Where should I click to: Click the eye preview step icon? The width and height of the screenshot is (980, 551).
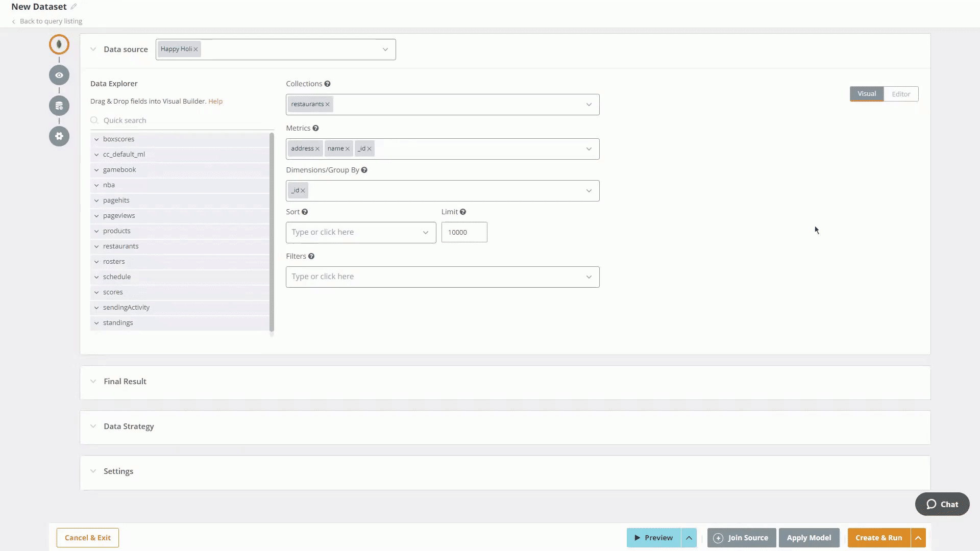click(59, 75)
